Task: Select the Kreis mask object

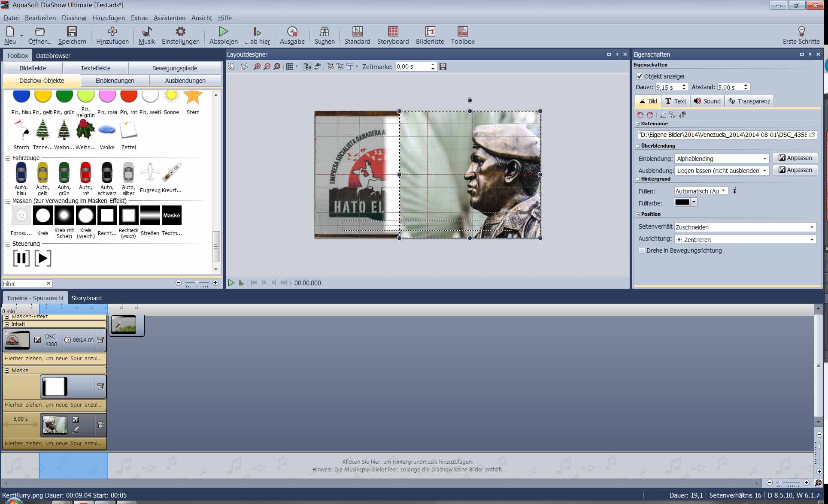Action: coord(42,216)
